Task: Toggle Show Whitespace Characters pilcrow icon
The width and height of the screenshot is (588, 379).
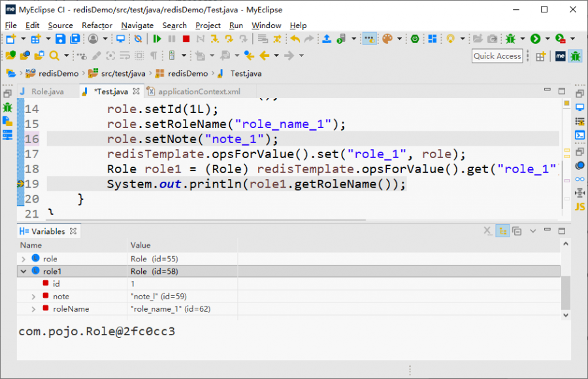Action: point(154,56)
